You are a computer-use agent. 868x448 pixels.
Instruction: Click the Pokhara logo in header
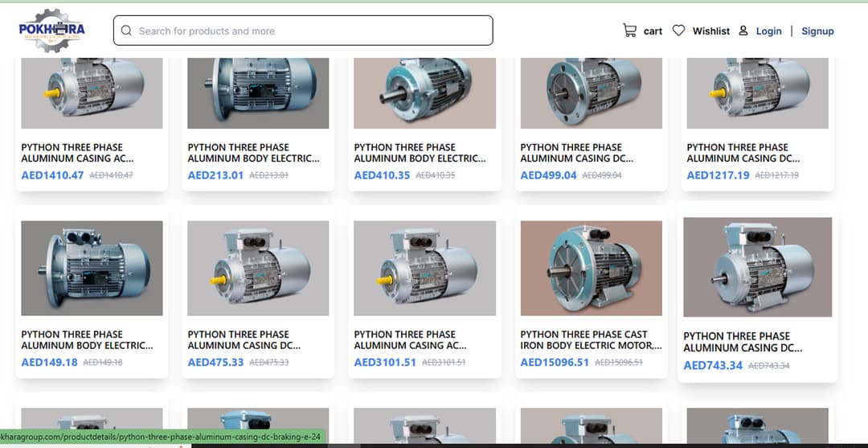51,31
